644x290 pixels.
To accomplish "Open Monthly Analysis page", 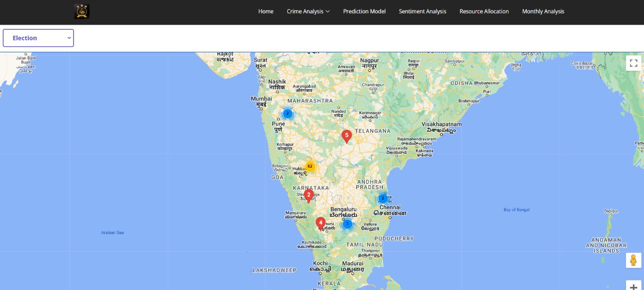I will click(x=543, y=11).
